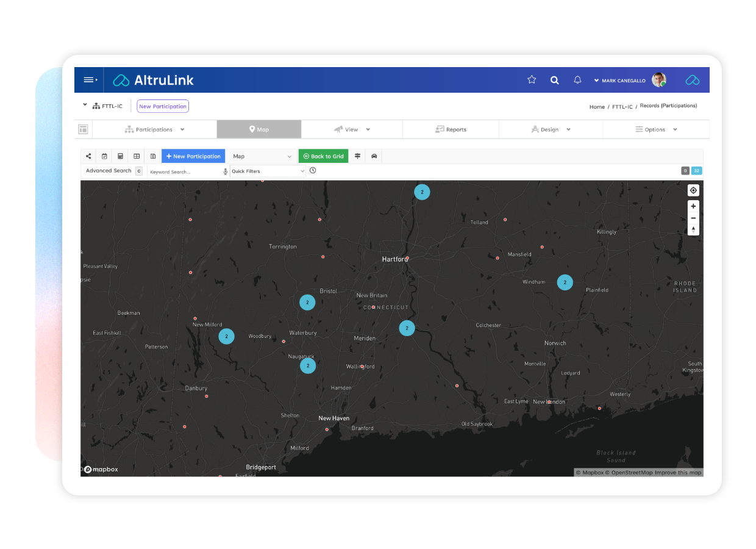
Task: Expand the Options tab dropdown arrow
Action: pyautogui.click(x=675, y=129)
